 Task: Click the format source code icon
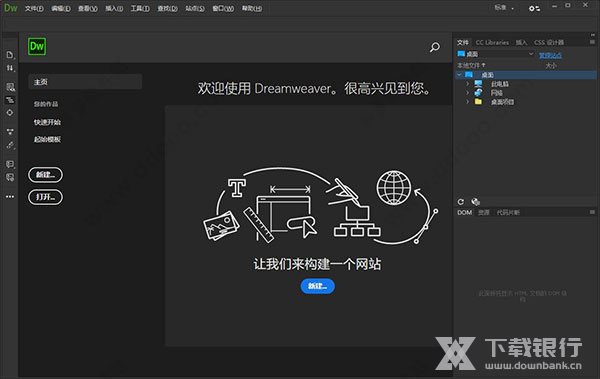pyautogui.click(x=10, y=145)
